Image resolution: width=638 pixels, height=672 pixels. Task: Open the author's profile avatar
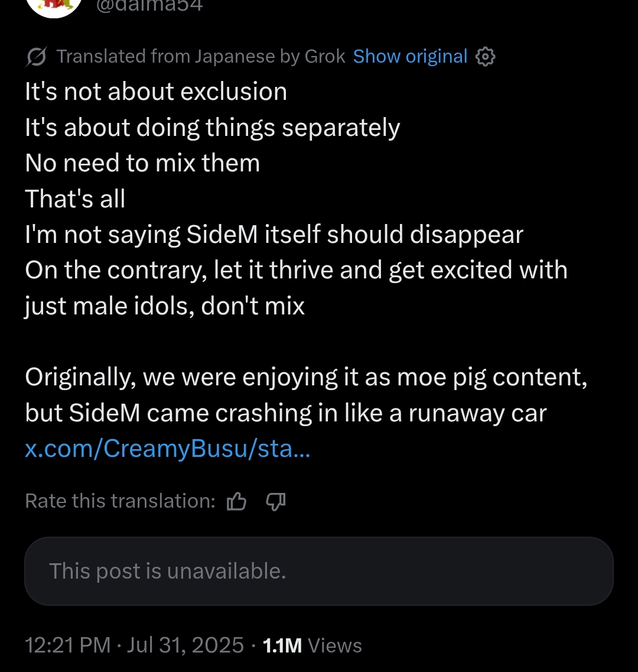[x=54, y=7]
